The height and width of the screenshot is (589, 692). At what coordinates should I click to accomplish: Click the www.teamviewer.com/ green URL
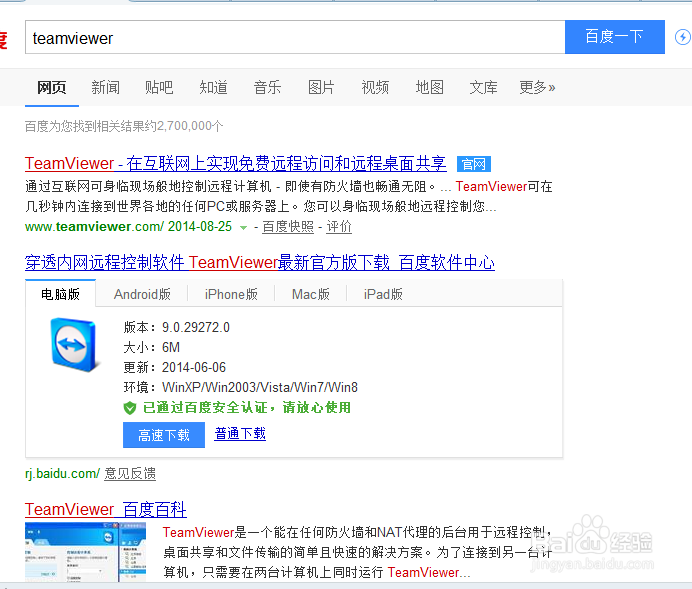pyautogui.click(x=94, y=227)
